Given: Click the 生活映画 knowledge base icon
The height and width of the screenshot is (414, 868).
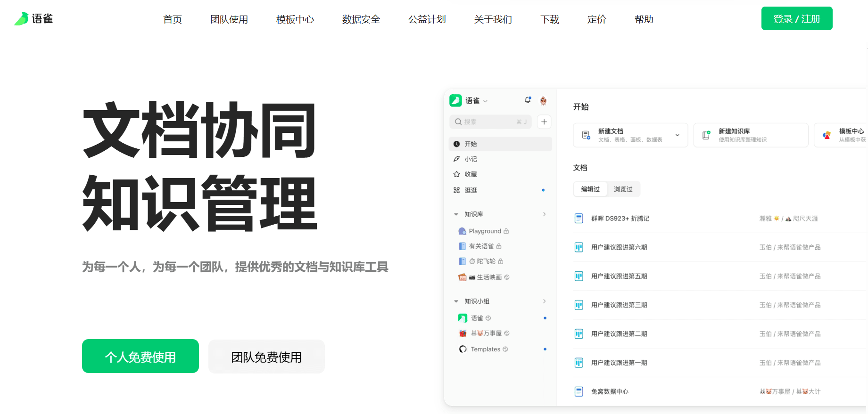Looking at the screenshot, I should tap(463, 277).
